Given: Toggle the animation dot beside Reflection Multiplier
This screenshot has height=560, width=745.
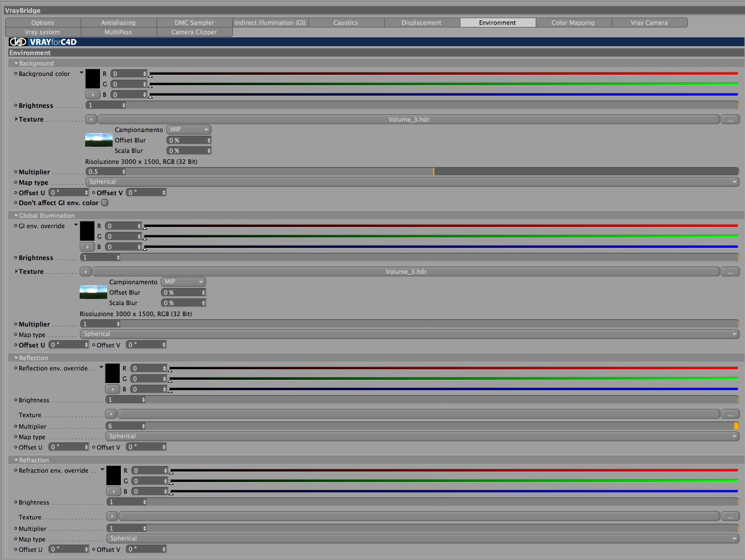Looking at the screenshot, I should click(15, 426).
